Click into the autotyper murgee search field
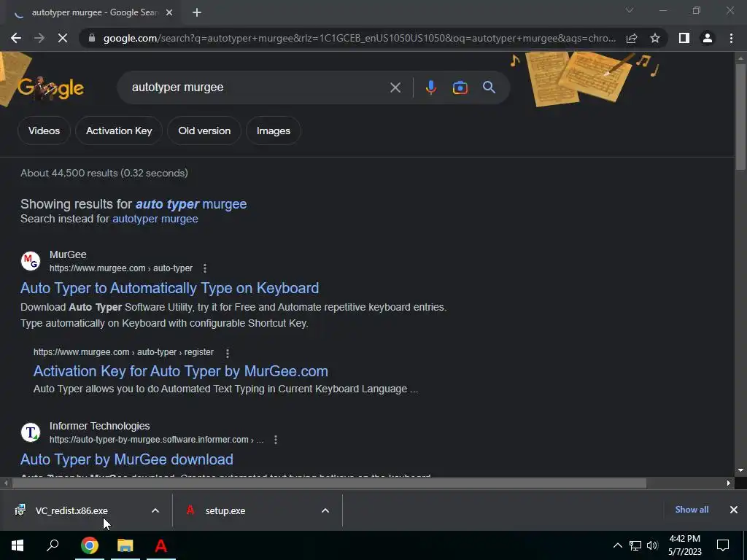This screenshot has width=747, height=560. pos(258,87)
